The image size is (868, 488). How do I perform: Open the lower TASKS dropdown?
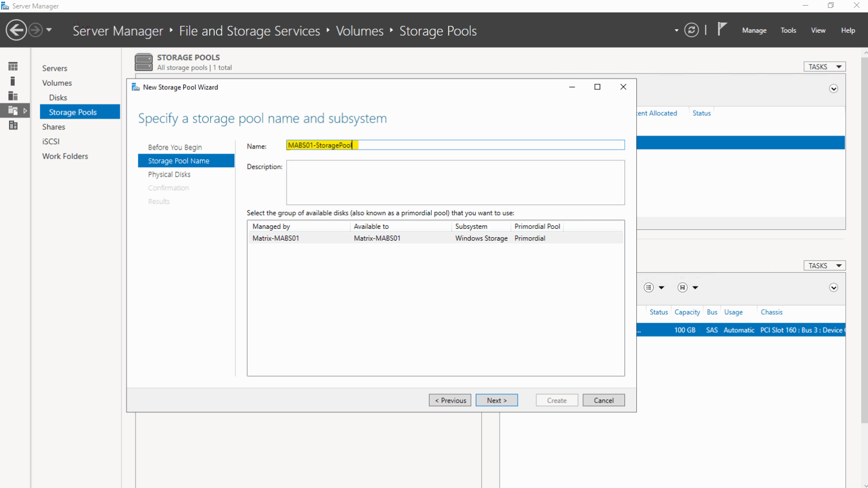pyautogui.click(x=824, y=265)
